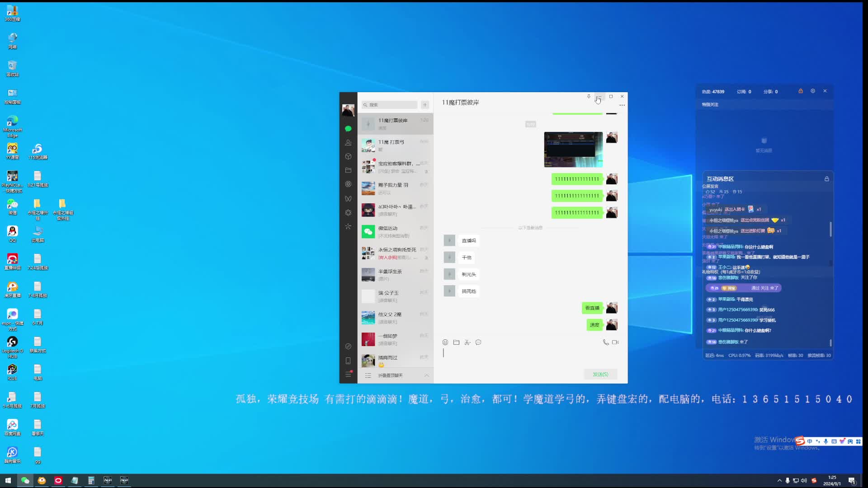Select the screenshot scissors tool

[x=467, y=343]
